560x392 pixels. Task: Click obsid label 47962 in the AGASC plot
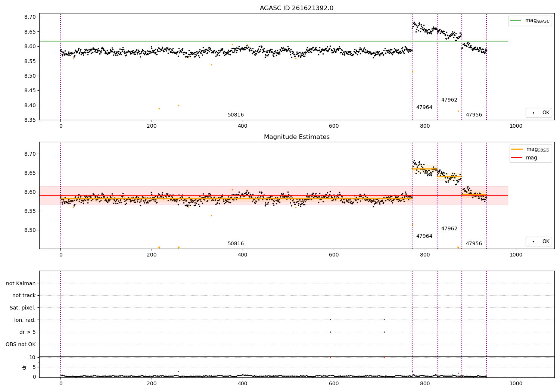coord(449,100)
